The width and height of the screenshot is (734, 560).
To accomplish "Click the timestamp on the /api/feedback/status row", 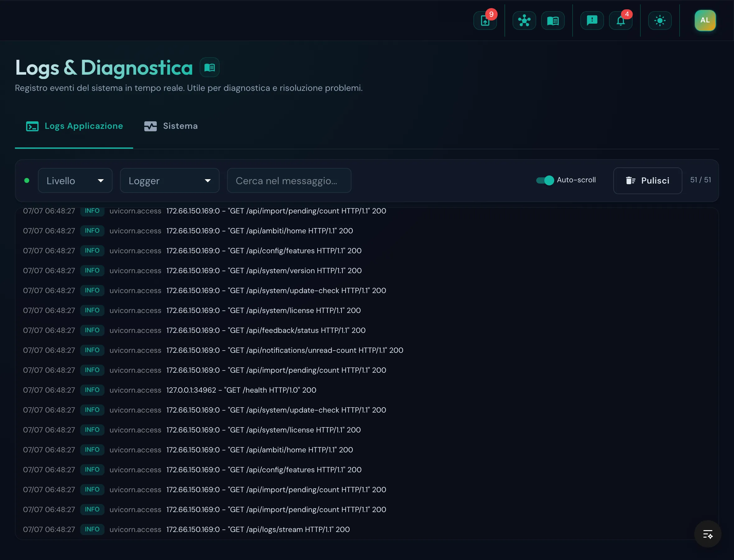I will coord(49,330).
